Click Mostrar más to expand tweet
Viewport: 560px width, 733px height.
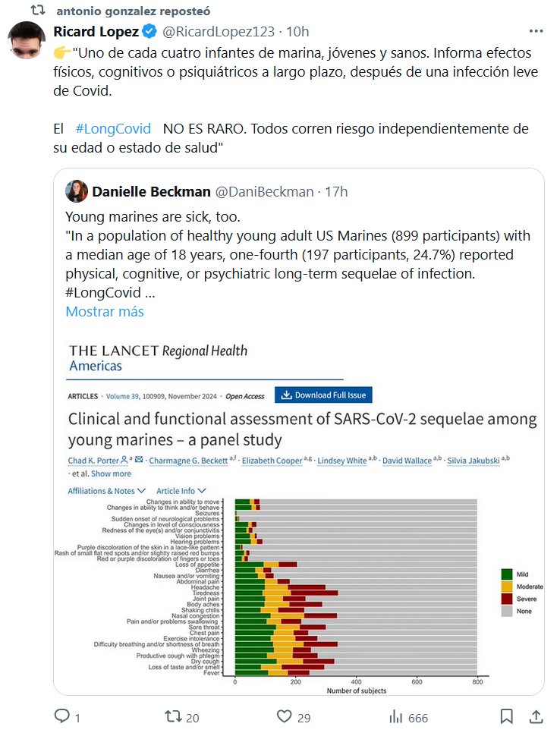click(x=104, y=311)
